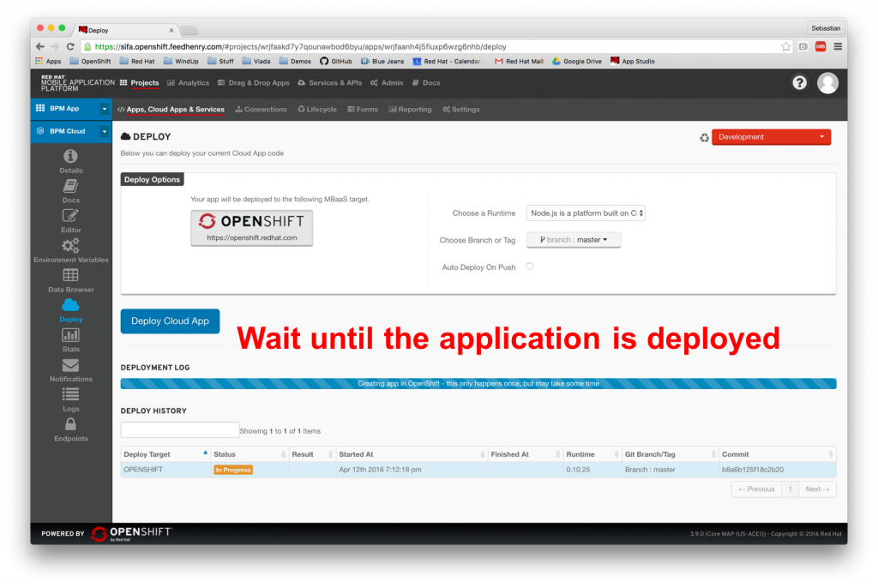This screenshot has width=878, height=588.
Task: Click the red CORS extension icon
Action: tap(821, 46)
